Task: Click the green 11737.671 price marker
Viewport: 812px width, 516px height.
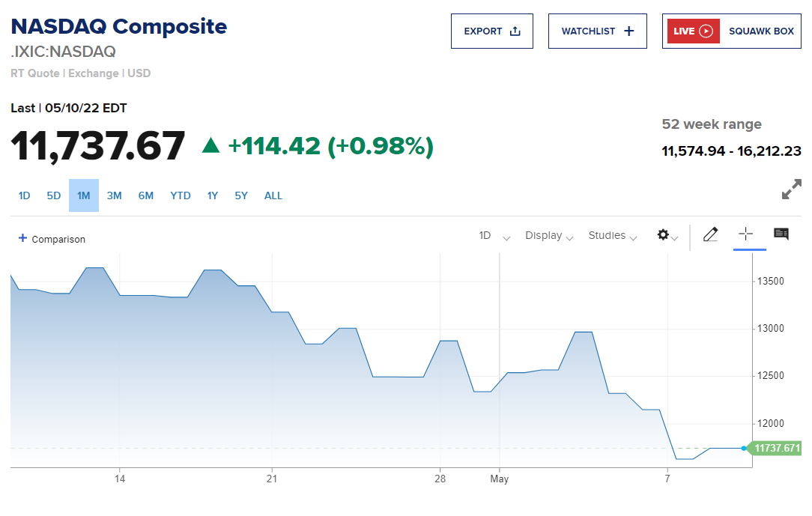Action: point(778,449)
